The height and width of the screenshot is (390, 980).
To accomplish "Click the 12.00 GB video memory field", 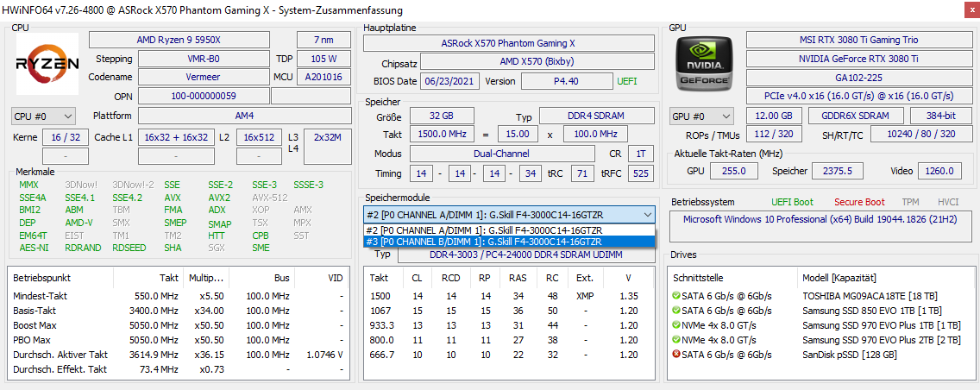I will coord(774,116).
